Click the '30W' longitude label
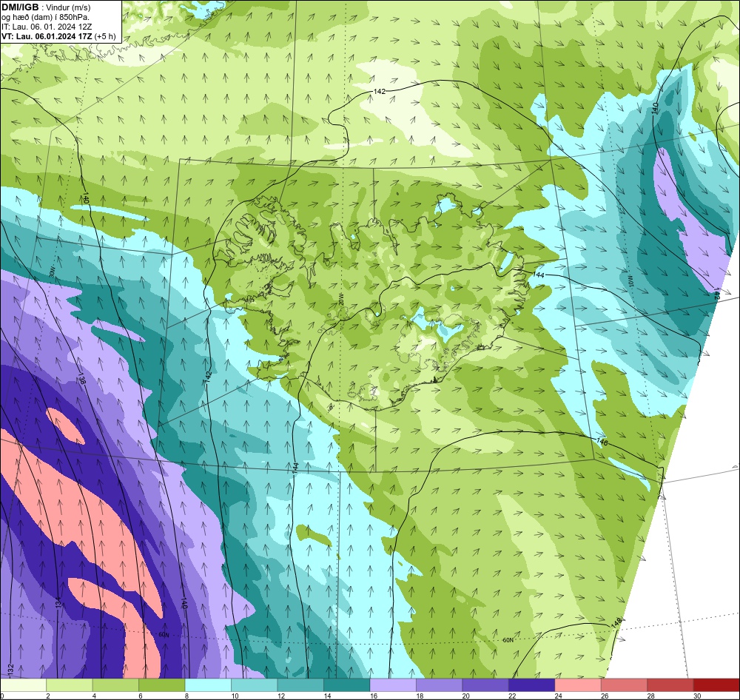The image size is (740, 700). [52, 272]
